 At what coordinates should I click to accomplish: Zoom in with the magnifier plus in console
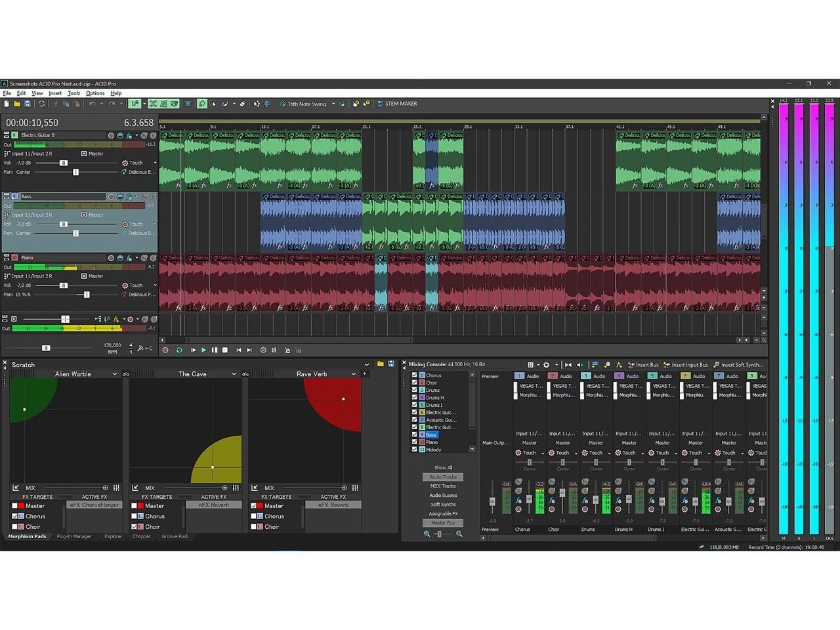pos(459,534)
